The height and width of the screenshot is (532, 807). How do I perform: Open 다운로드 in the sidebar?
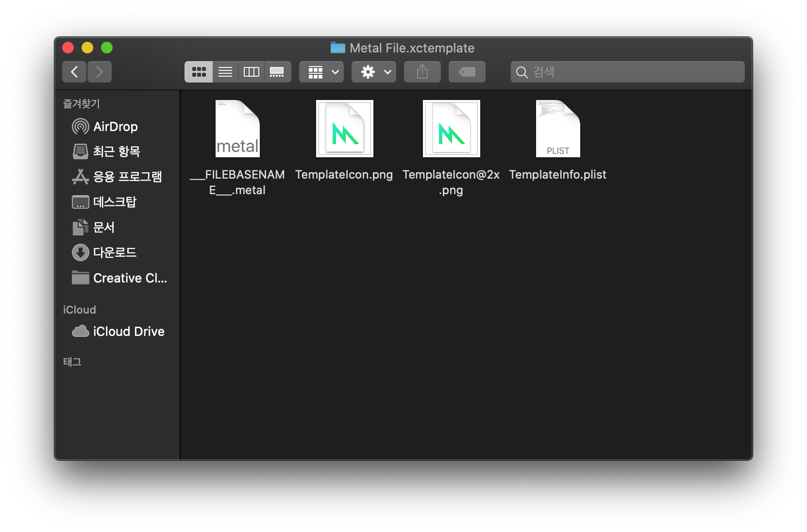[118, 252]
